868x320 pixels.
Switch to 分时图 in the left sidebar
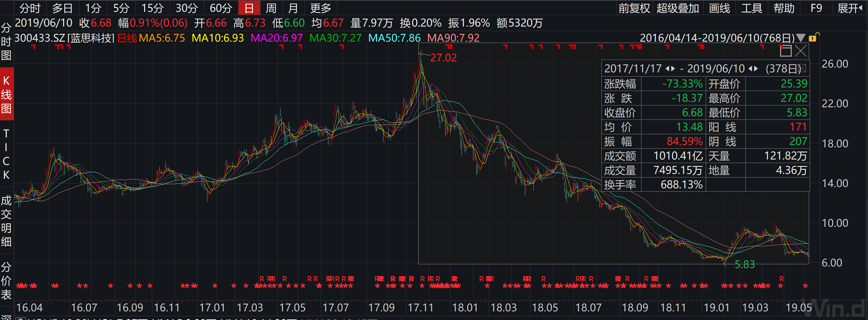pyautogui.click(x=6, y=41)
